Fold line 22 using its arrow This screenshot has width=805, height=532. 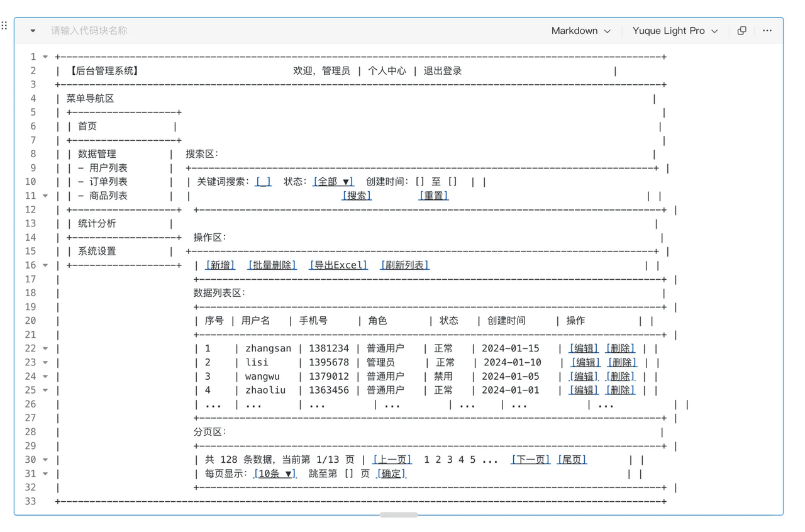point(45,348)
